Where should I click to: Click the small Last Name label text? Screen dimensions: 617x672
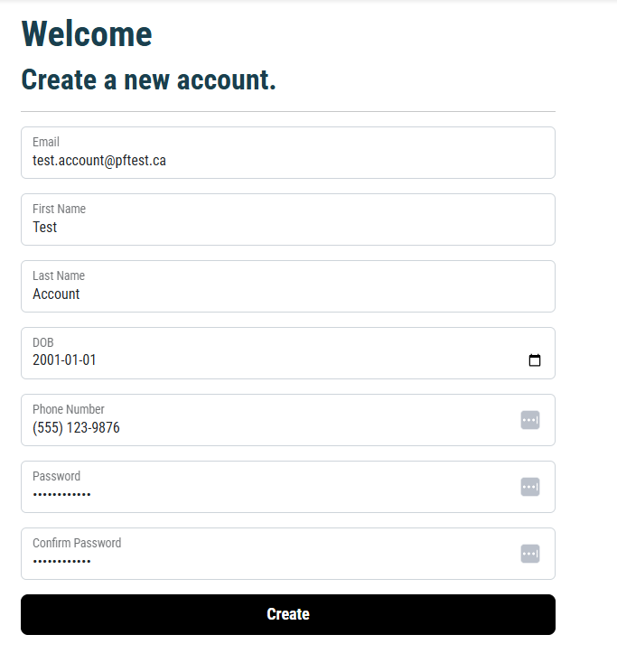click(59, 275)
